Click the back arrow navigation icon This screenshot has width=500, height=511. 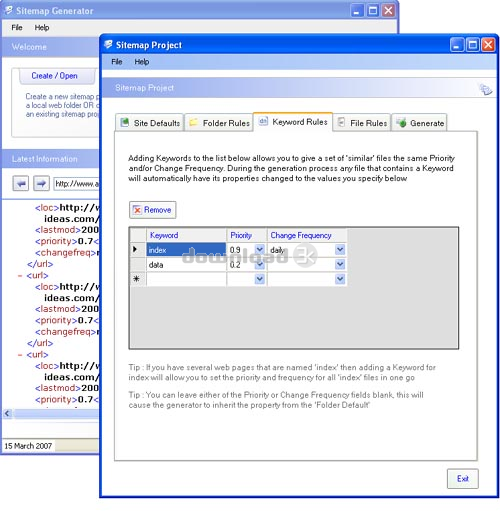(21, 183)
